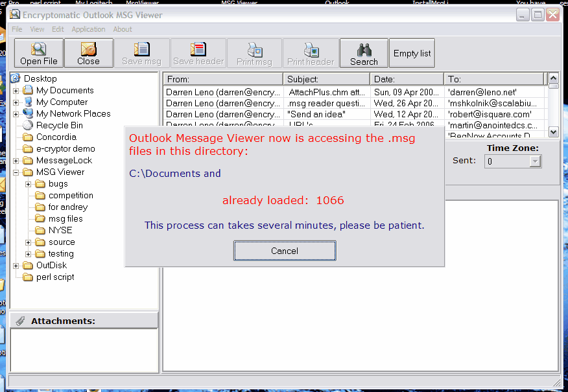This screenshot has height=392, width=568.
Task: Click the Search binoculars button
Action: [x=364, y=53]
